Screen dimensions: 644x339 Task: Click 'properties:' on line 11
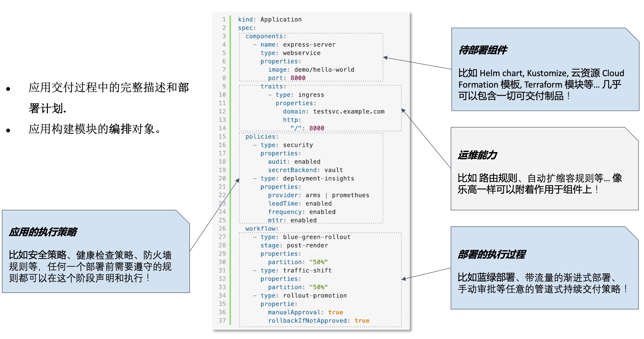tap(296, 103)
